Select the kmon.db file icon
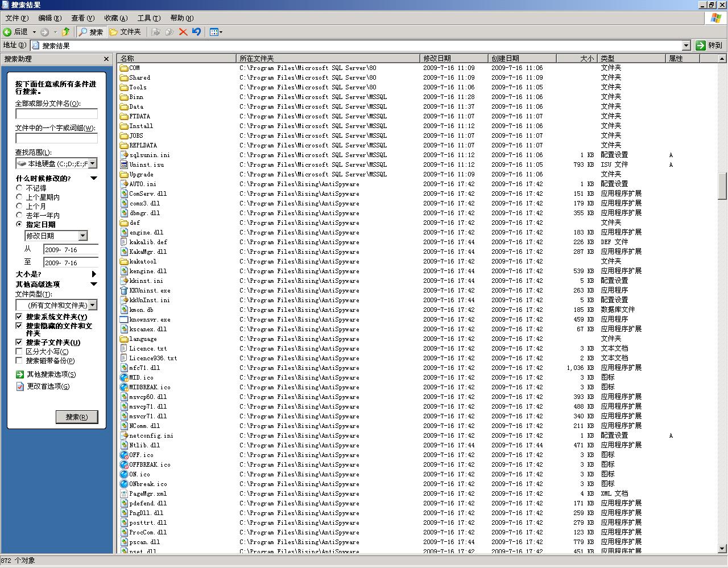 click(124, 310)
